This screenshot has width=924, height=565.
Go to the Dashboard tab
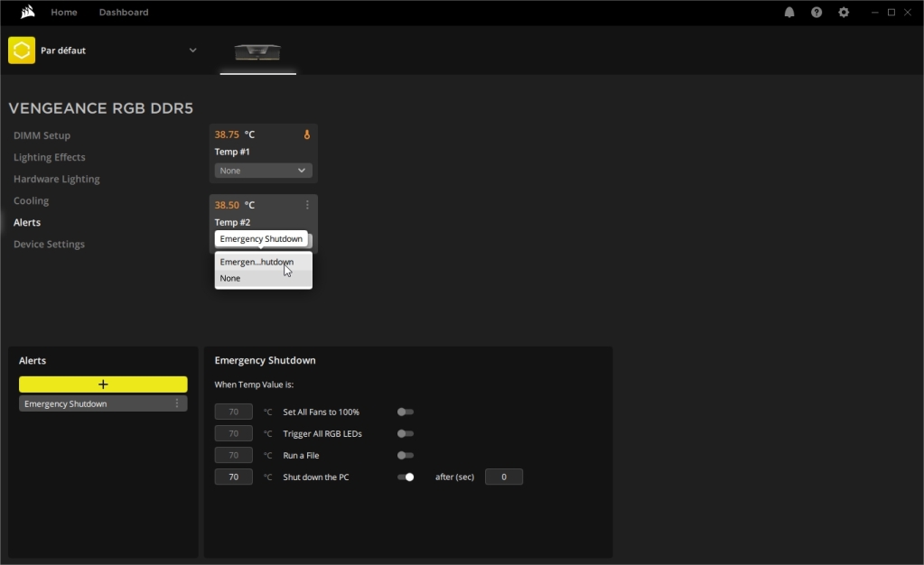(124, 13)
